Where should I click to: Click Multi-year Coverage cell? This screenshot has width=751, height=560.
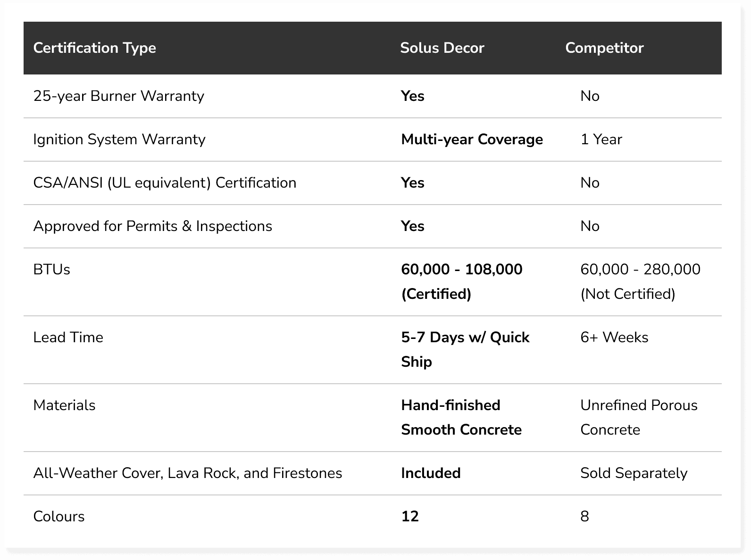click(x=472, y=140)
